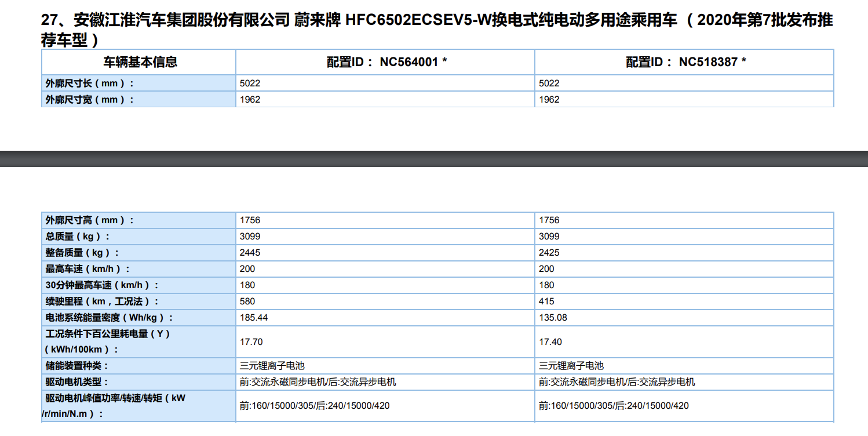This screenshot has width=868, height=436.
Task: Click 三元锂离子电池 under NC518387
Action: pyautogui.click(x=571, y=366)
